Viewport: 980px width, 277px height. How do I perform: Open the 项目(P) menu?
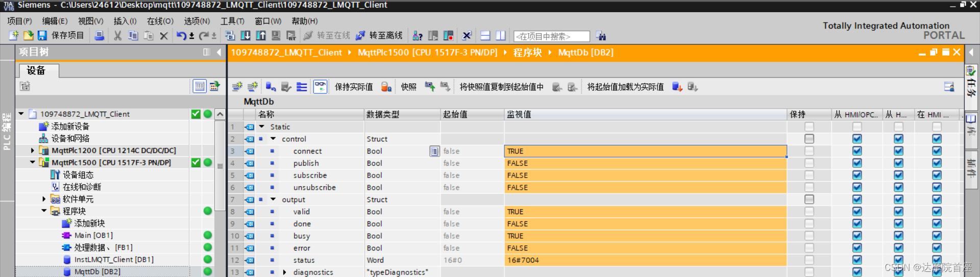19,21
